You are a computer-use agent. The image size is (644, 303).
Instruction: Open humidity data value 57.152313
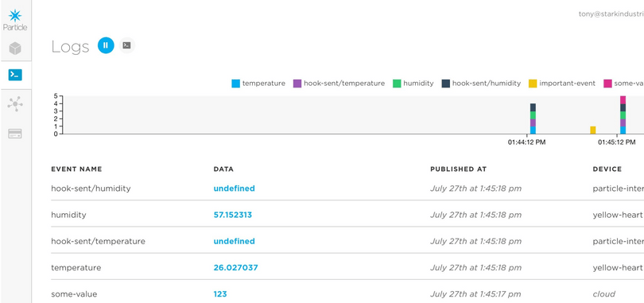point(232,215)
